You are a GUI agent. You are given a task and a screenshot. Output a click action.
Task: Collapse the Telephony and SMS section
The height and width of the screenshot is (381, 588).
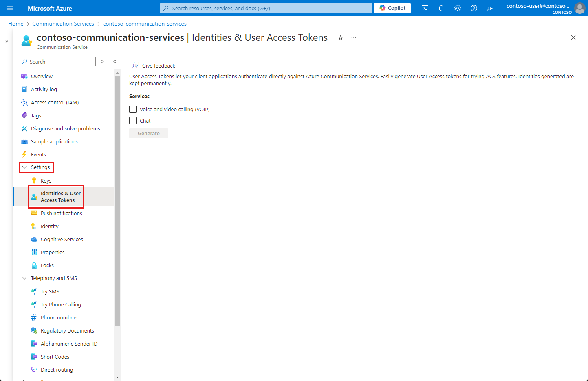point(24,278)
